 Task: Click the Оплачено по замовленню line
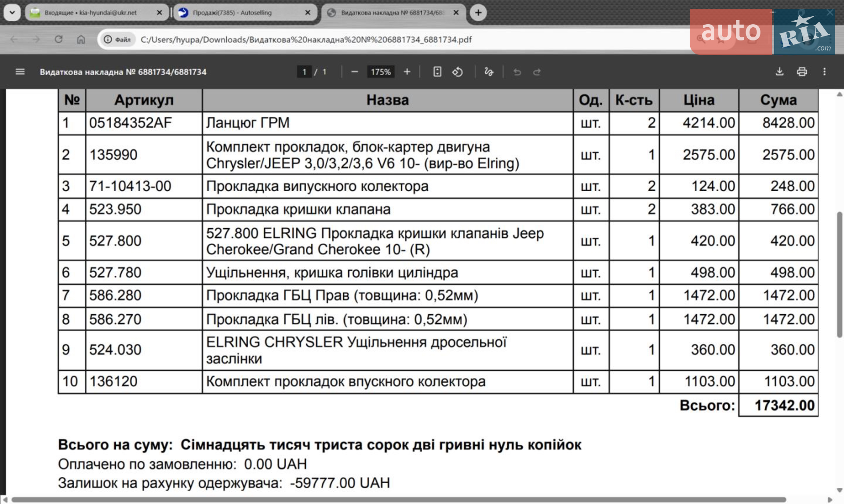182,464
